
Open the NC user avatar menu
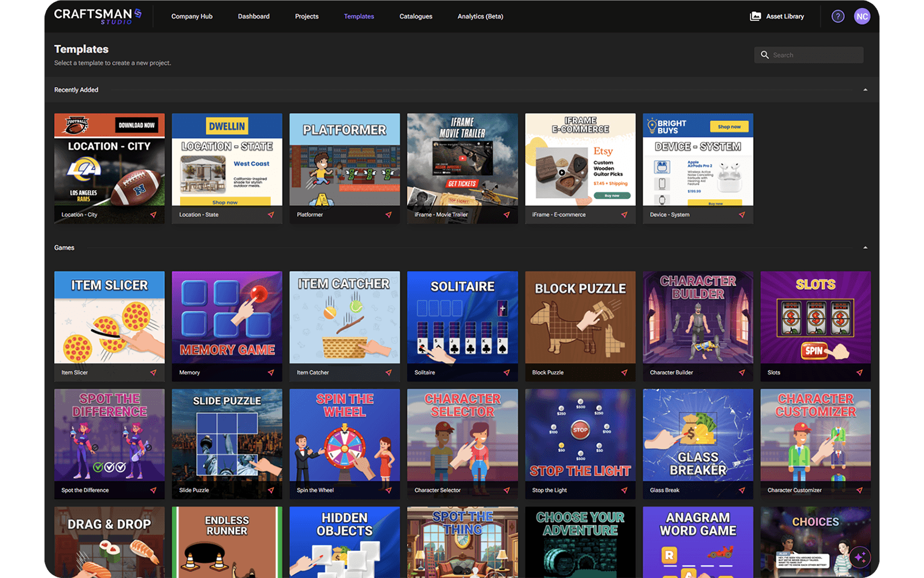pos(862,16)
